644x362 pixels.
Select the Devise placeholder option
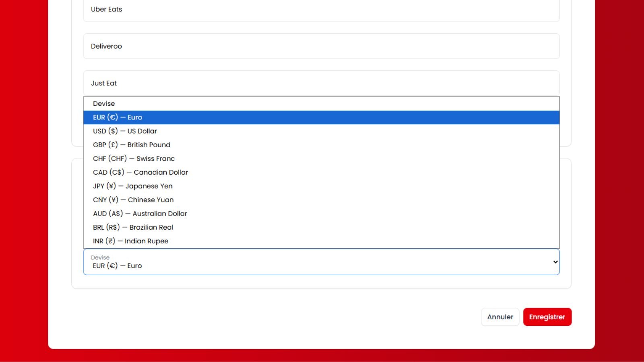point(104,104)
